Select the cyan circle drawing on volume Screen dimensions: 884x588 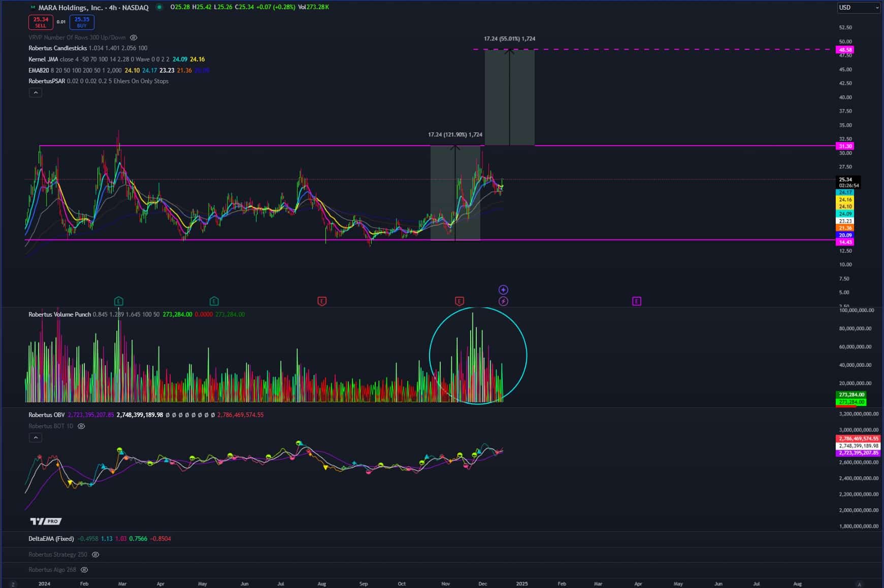pyautogui.click(x=527, y=355)
